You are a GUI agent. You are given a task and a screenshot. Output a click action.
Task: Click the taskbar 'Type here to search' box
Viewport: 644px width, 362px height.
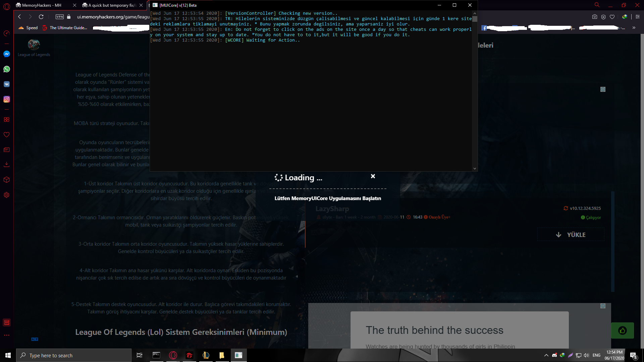click(x=74, y=355)
